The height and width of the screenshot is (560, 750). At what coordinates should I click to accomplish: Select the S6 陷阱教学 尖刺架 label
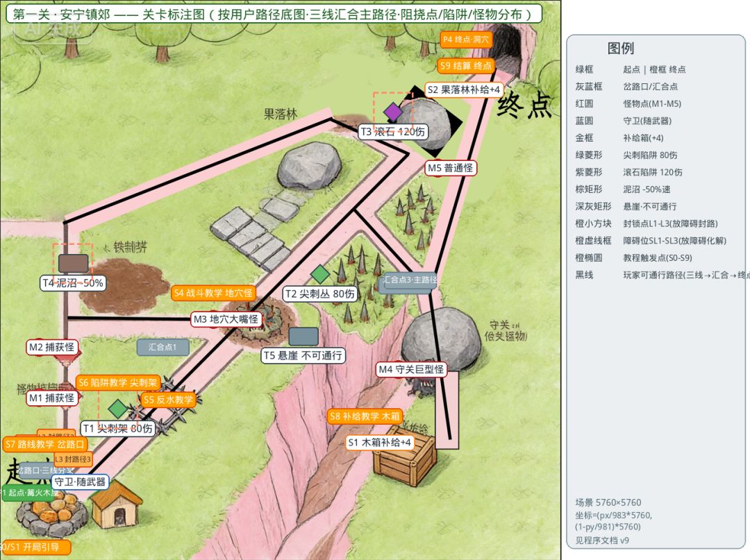tap(117, 383)
